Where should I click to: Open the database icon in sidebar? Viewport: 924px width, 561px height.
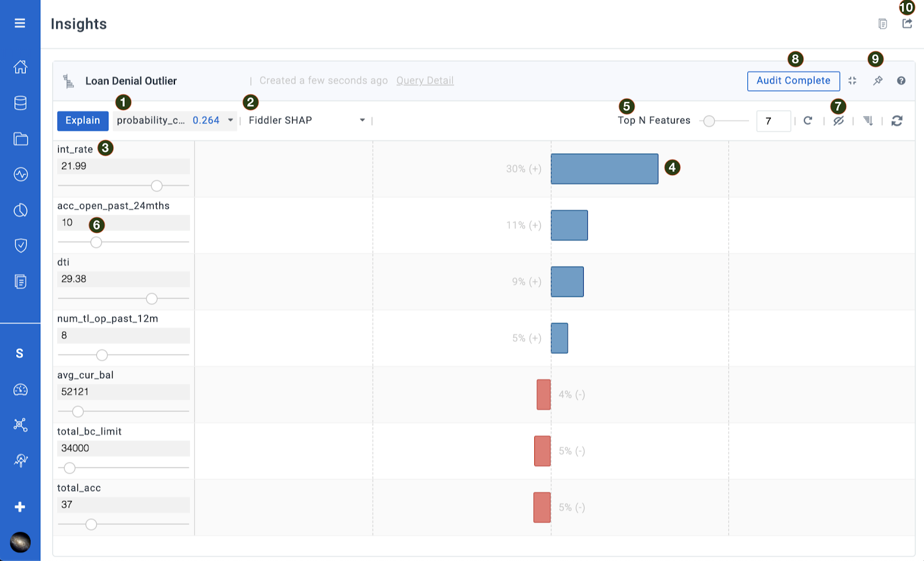(x=20, y=103)
